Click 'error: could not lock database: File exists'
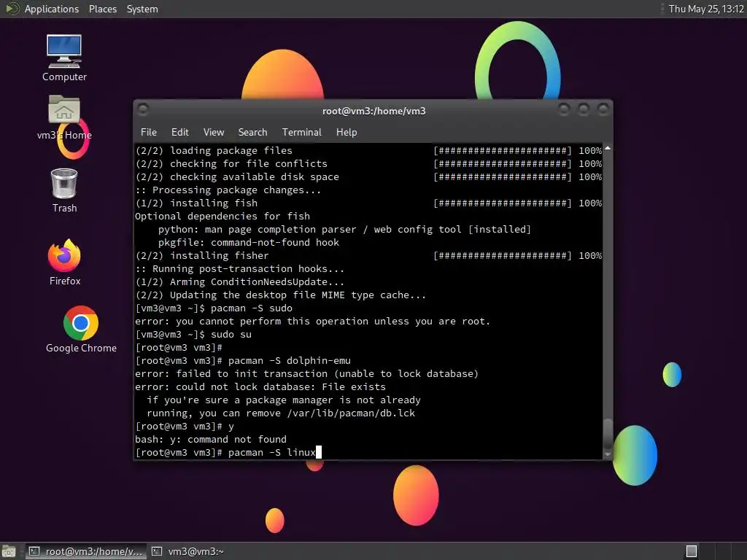 click(x=260, y=386)
